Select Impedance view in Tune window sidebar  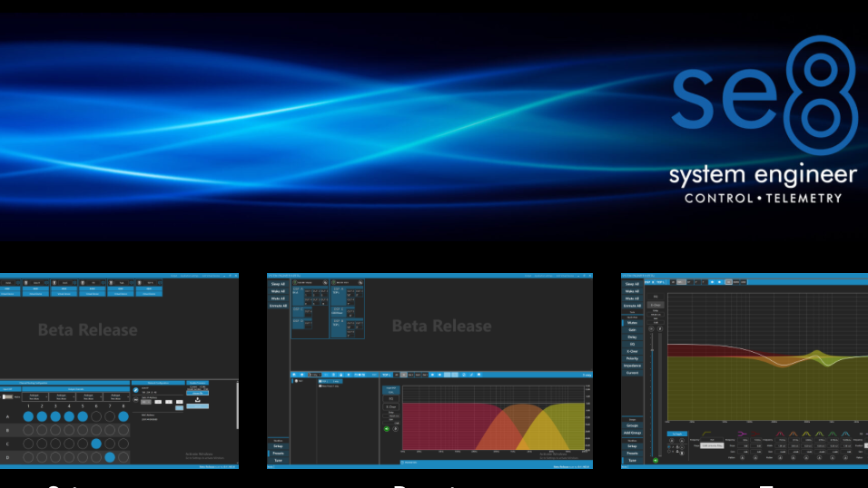[x=632, y=366]
